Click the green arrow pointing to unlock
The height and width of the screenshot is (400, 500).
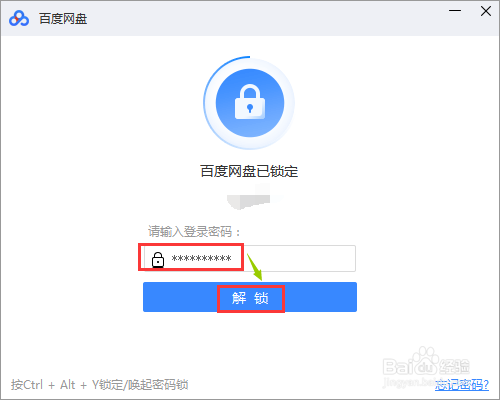coord(255,267)
